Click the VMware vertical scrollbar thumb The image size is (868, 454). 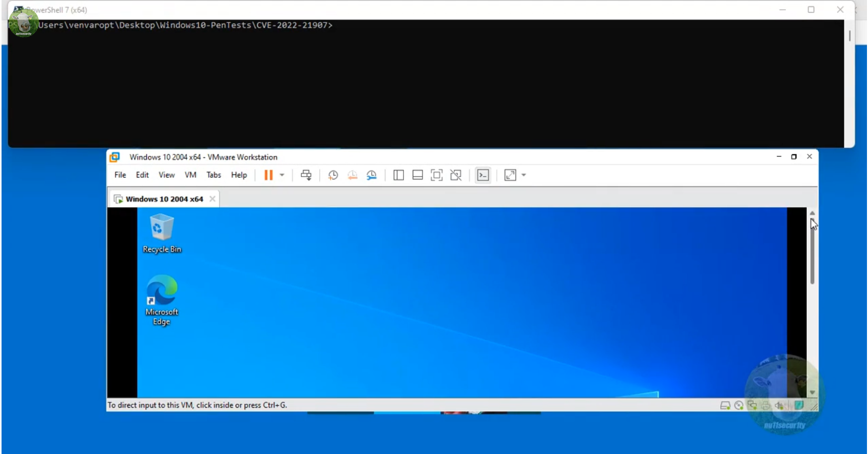(x=813, y=252)
